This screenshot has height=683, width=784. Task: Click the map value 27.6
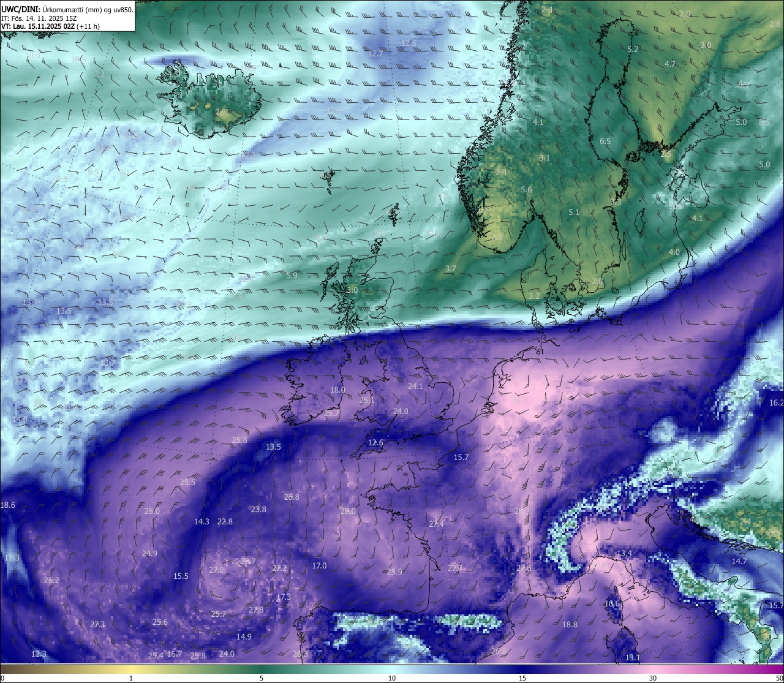point(524,568)
